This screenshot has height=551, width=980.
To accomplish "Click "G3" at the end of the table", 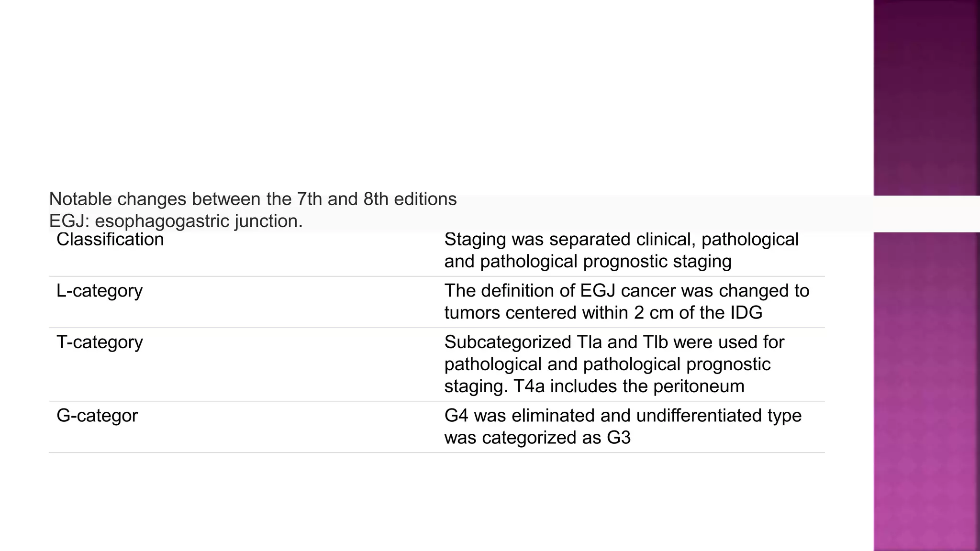I will (x=619, y=438).
